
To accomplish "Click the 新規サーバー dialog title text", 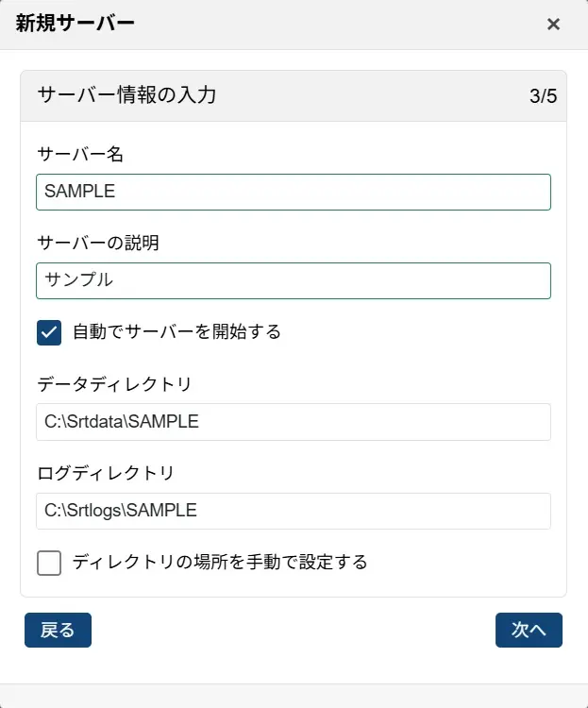I will (76, 24).
